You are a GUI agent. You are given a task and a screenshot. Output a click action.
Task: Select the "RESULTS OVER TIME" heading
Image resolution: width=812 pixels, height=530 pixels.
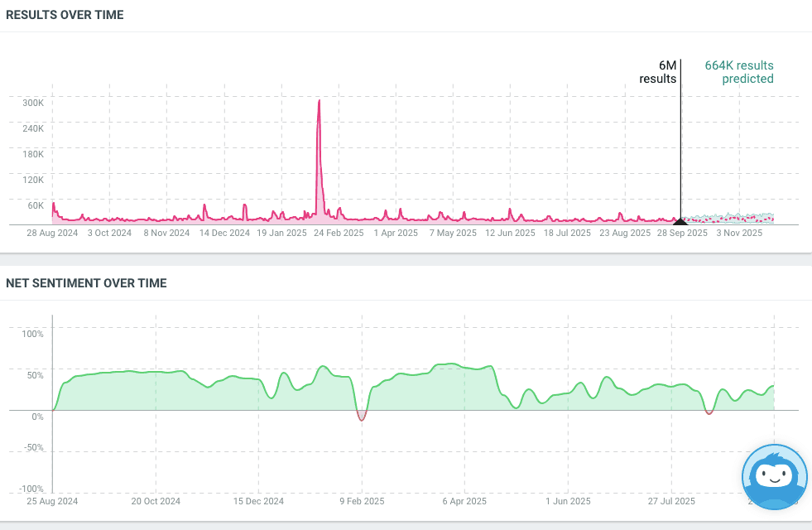(65, 15)
